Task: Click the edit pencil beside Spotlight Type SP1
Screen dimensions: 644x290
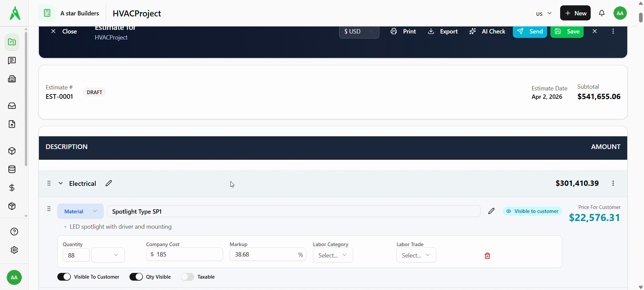Action: [x=491, y=211]
